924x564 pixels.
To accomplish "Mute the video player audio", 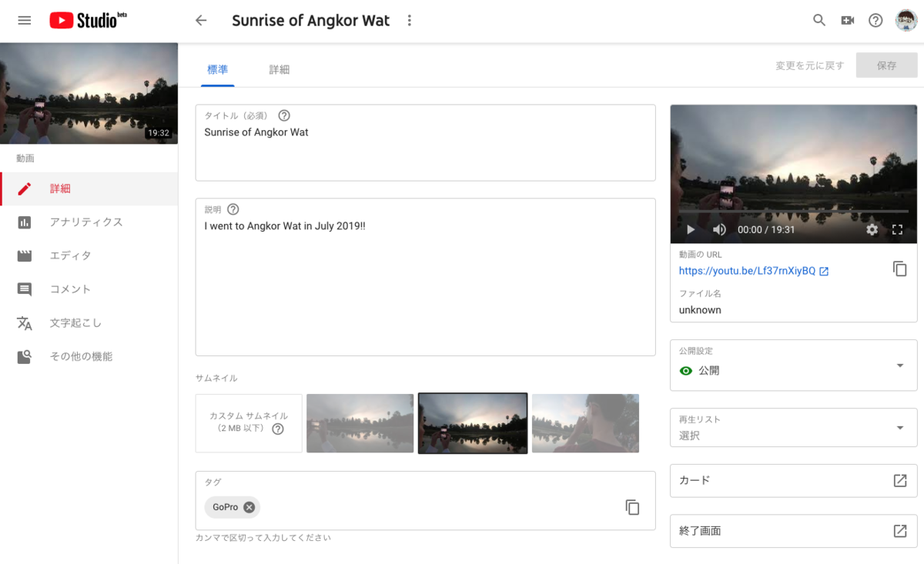I will (x=718, y=229).
